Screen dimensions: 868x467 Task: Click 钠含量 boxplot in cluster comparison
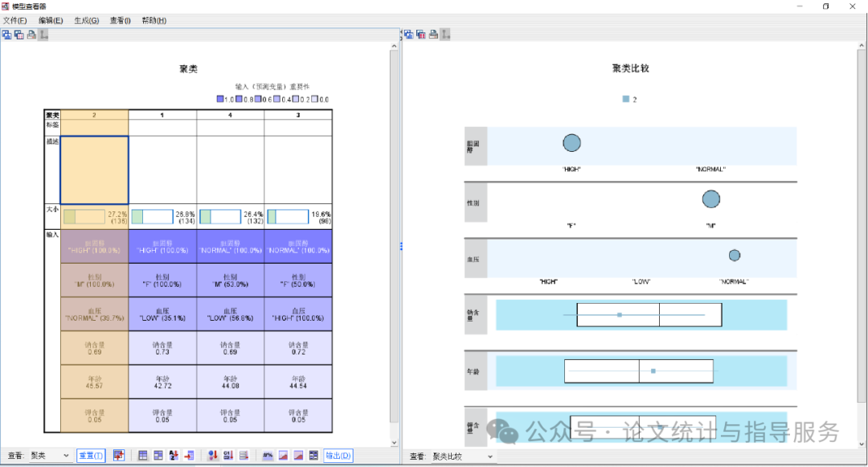649,315
